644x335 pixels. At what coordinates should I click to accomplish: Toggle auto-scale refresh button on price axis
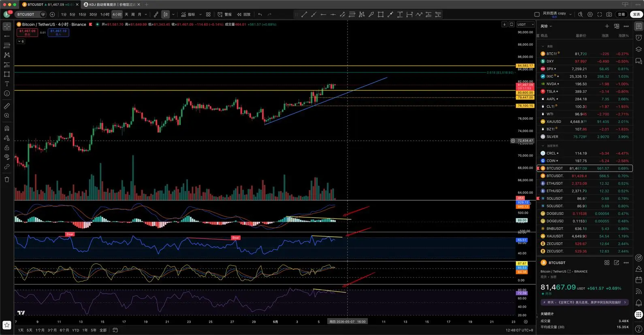point(512,24)
